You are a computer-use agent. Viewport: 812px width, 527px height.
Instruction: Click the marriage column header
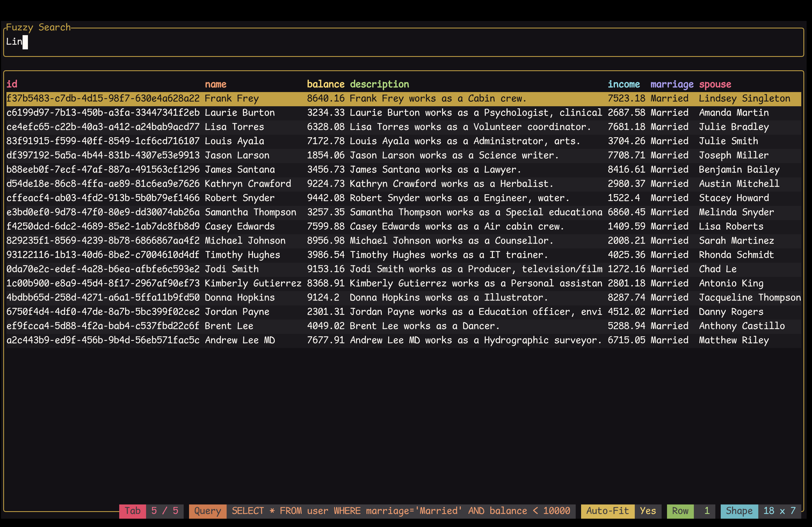coord(672,84)
